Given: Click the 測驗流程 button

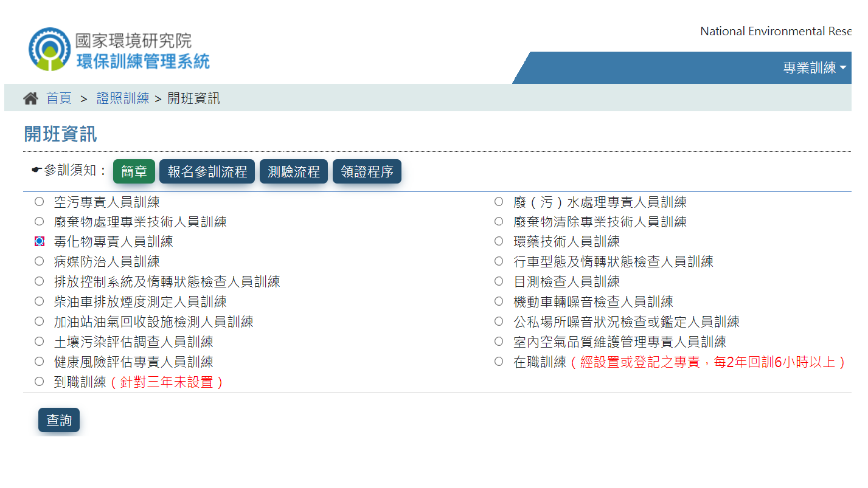Looking at the screenshot, I should click(294, 171).
